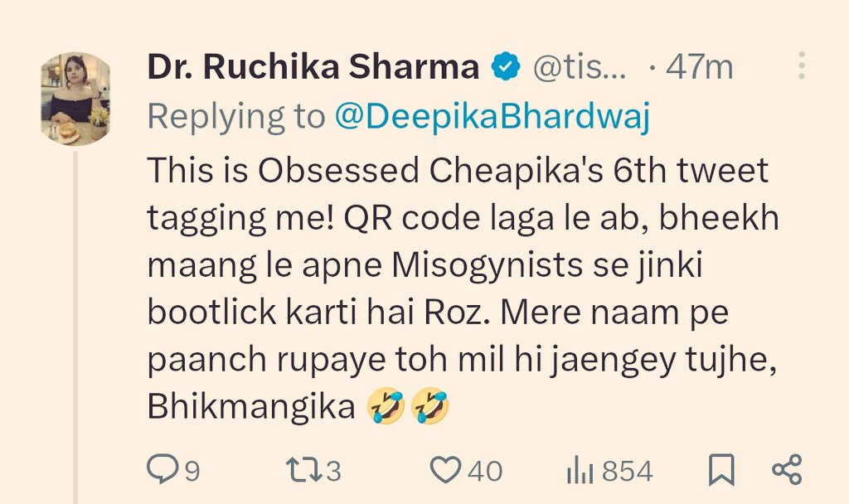This screenshot has height=504, width=849.
Task: Click the view count 854
Action: click(628, 471)
